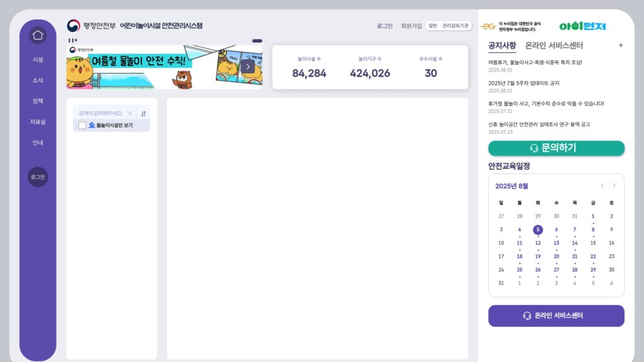
Task: Select August 25 in calendar
Action: click(519, 270)
